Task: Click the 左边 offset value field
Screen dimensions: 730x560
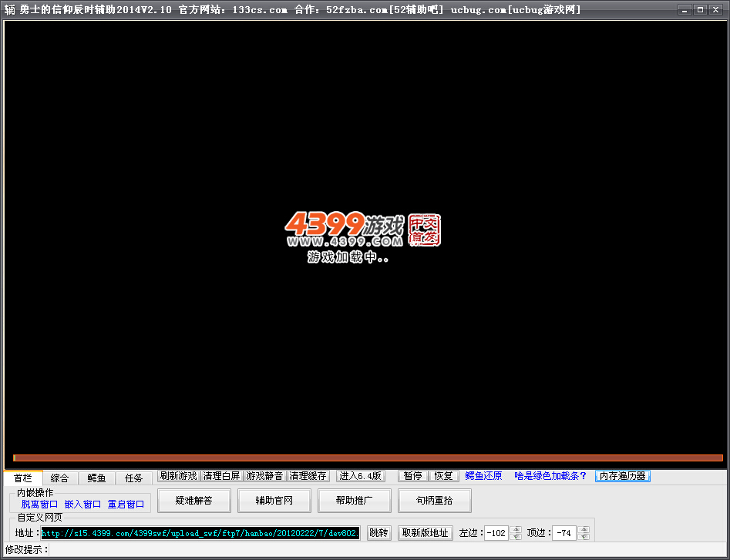Action: pyautogui.click(x=496, y=533)
